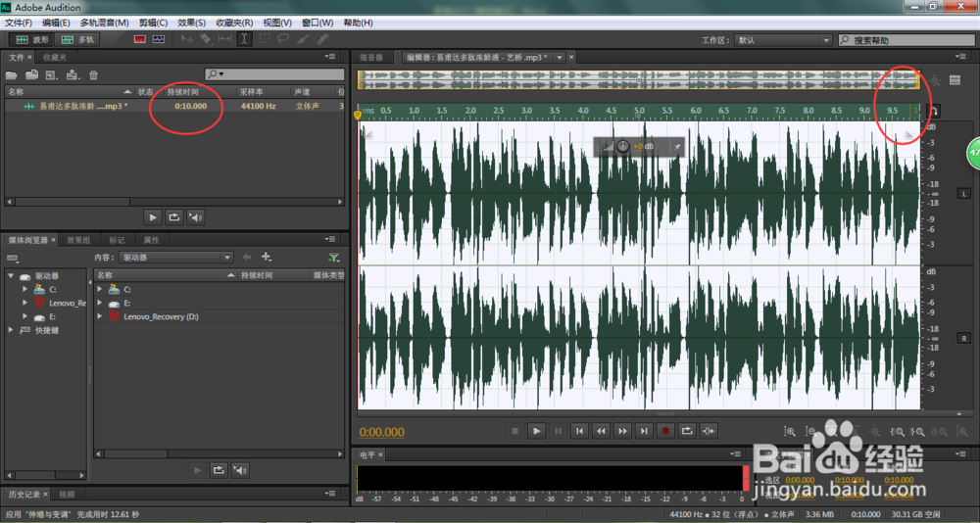Image resolution: width=980 pixels, height=523 pixels.
Task: Switch to the 标记 tab
Action: (117, 240)
